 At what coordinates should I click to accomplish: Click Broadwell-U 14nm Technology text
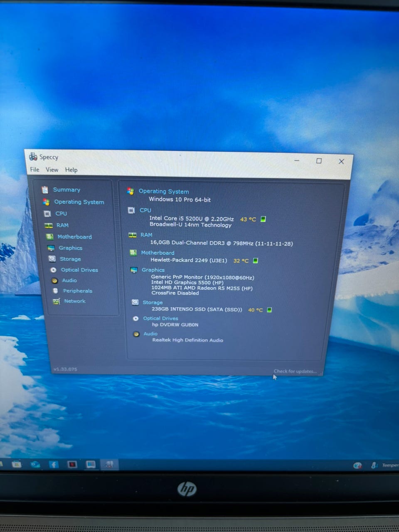[x=191, y=224]
